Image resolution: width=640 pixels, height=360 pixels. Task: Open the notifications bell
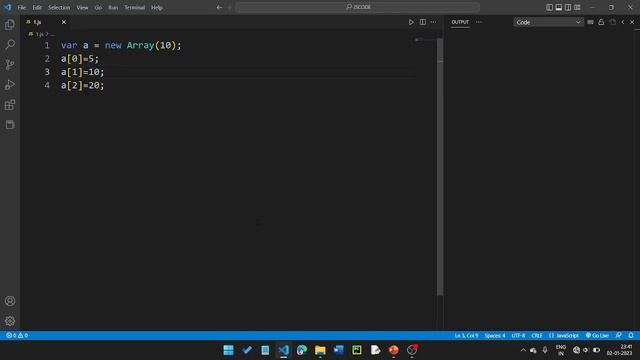pyautogui.click(x=631, y=335)
